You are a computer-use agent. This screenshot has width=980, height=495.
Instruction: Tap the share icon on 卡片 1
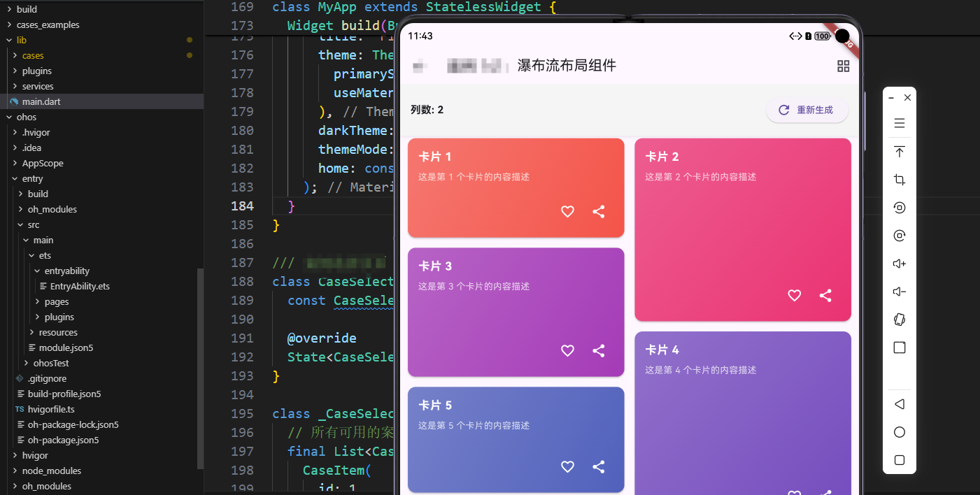[x=598, y=211]
